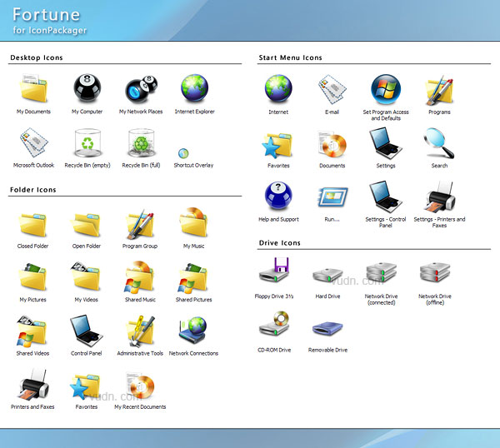Select the Removable Drive icon

click(x=327, y=328)
